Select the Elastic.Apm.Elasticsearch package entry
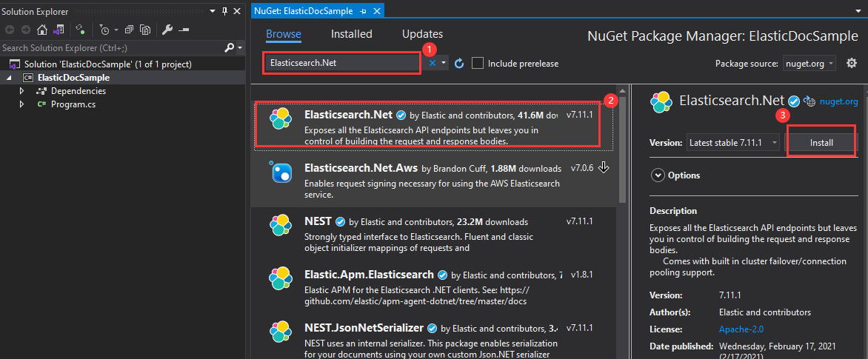868x359 pixels. 433,287
